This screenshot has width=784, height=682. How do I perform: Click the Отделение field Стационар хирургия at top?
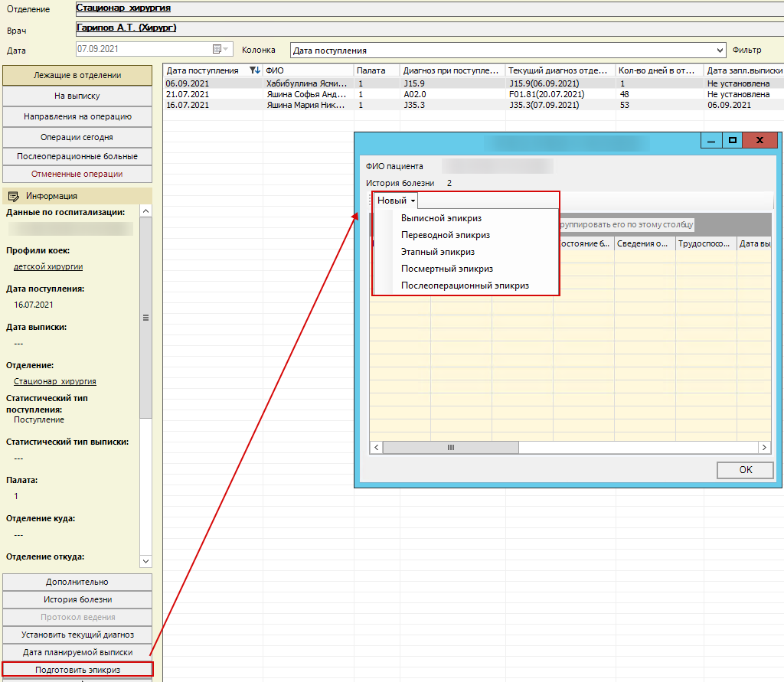click(x=430, y=8)
